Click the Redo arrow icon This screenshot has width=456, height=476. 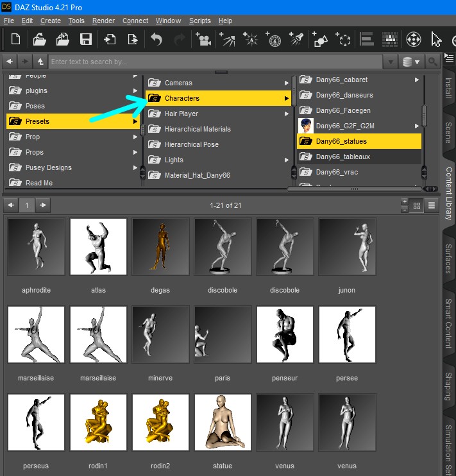click(180, 40)
